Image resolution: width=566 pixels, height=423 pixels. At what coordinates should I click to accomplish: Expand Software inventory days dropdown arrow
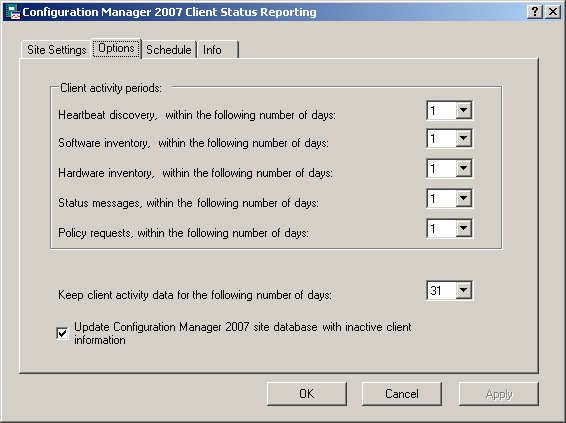(x=463, y=138)
